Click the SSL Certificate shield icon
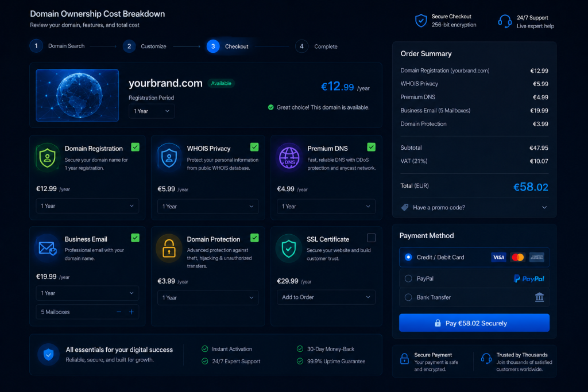This screenshot has height=392, width=588. (289, 249)
